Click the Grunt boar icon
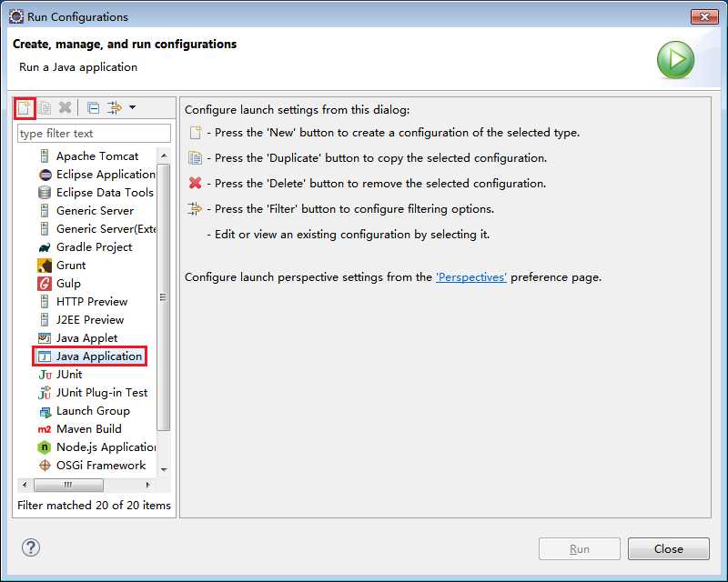The image size is (728, 582). (45, 266)
